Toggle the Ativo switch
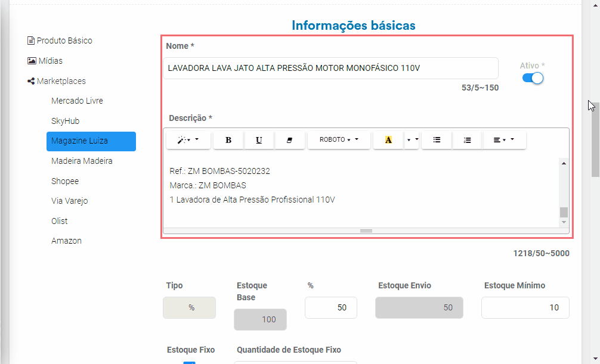The image size is (600, 364). coord(533,78)
